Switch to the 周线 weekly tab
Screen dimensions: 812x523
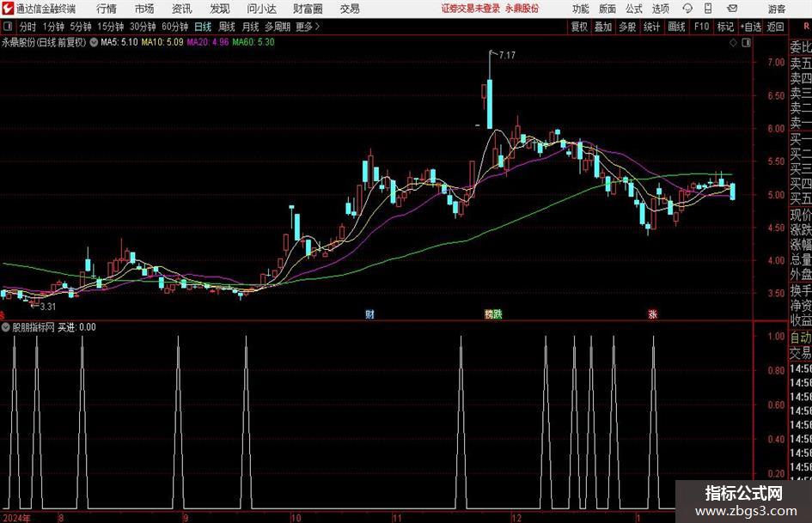click(227, 27)
